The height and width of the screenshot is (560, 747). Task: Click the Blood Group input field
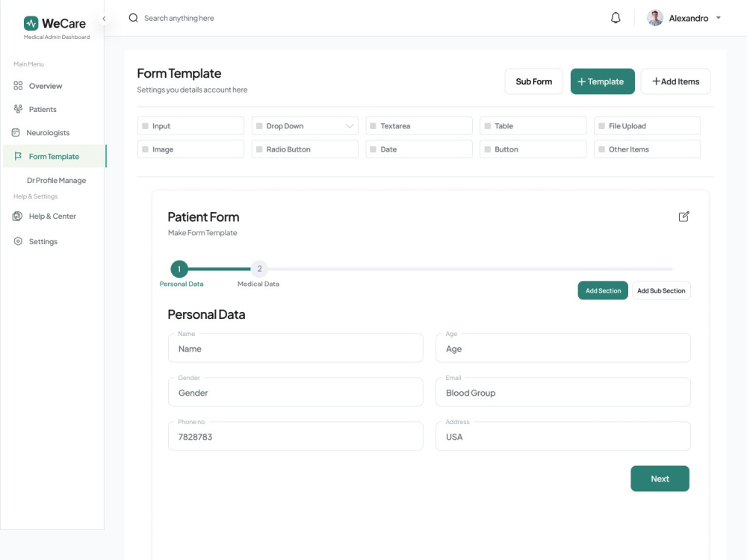(x=563, y=393)
